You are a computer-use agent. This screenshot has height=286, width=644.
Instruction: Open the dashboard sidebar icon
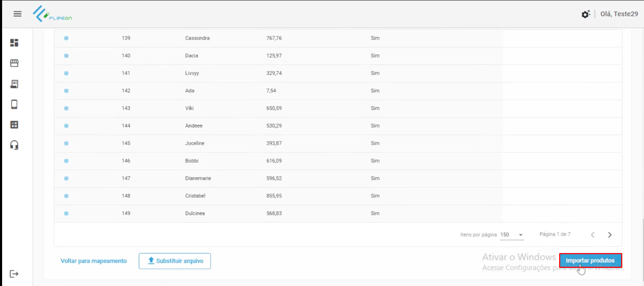(14, 43)
